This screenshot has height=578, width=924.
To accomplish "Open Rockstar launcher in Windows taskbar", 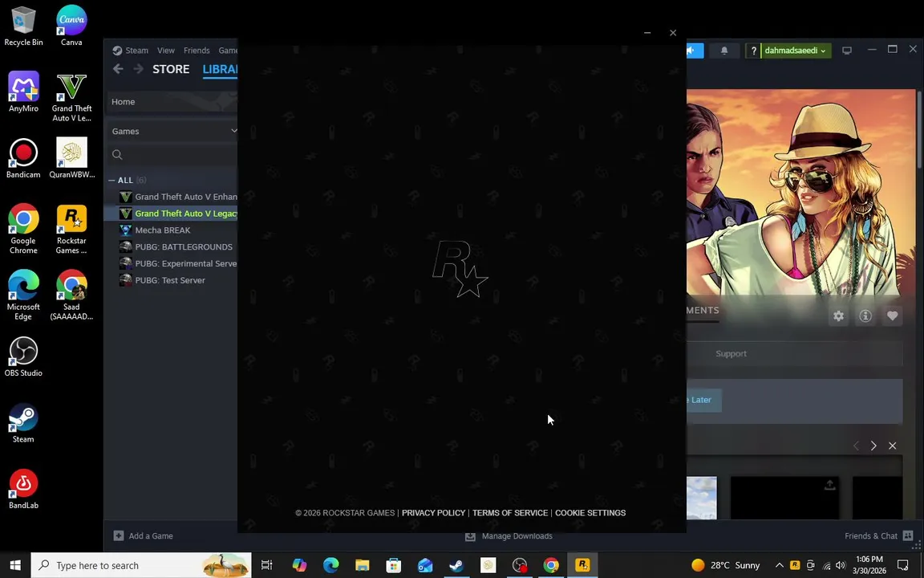I will (583, 565).
